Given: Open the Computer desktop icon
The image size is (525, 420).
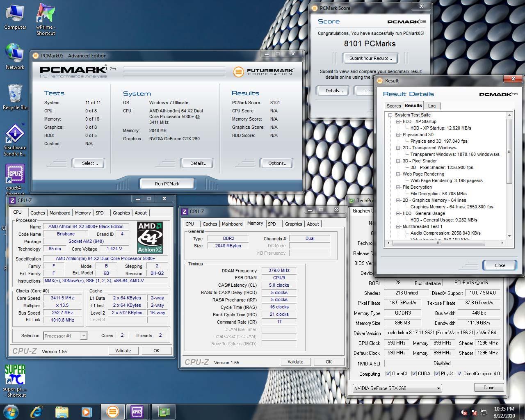Looking at the screenshot, I should tap(15, 16).
